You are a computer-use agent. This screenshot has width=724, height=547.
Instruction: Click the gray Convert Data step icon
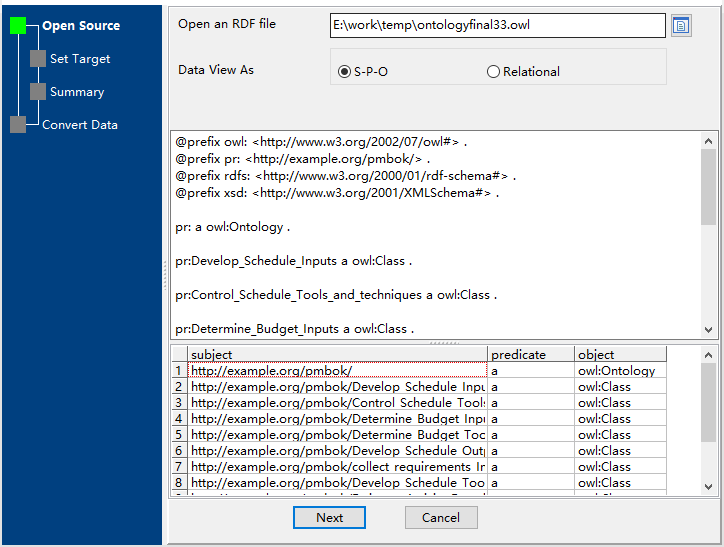[18, 125]
